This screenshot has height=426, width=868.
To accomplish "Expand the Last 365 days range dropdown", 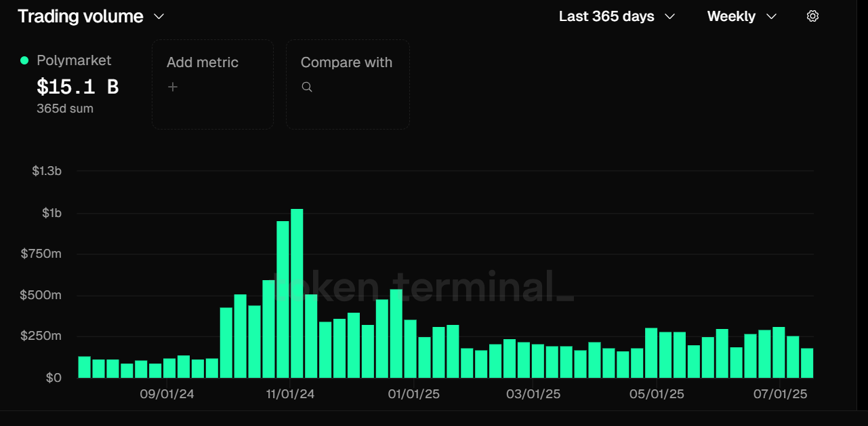I will [606, 16].
